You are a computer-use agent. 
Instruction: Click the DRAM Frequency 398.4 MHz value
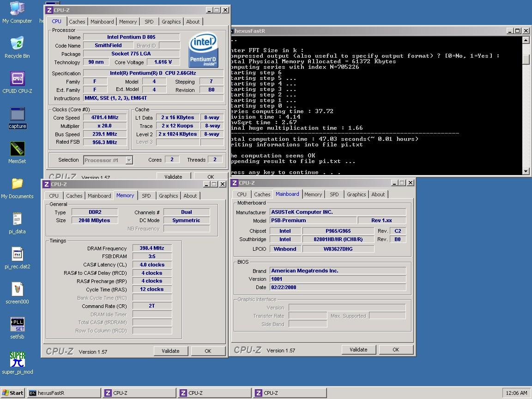[152, 248]
